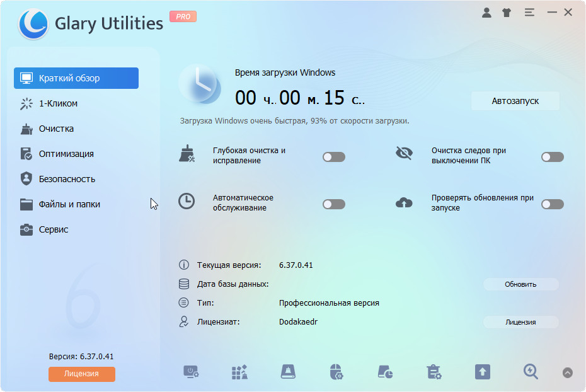Click the Автозапуск button
The width and height of the screenshot is (586, 392).
click(x=515, y=101)
